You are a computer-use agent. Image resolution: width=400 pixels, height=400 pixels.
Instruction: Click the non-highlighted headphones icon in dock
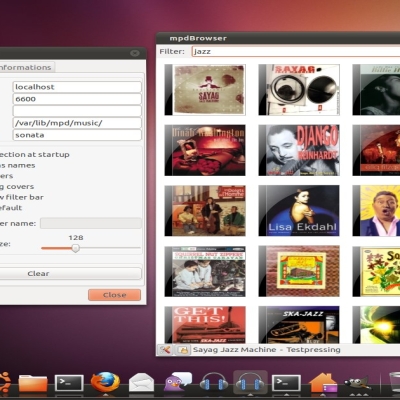click(x=214, y=382)
